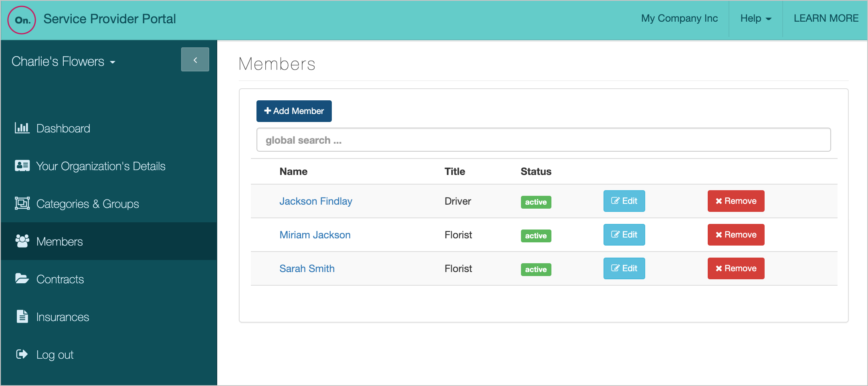Screen dimensions: 868x386
Task: Click the Insurances document icon
Action: (x=22, y=317)
